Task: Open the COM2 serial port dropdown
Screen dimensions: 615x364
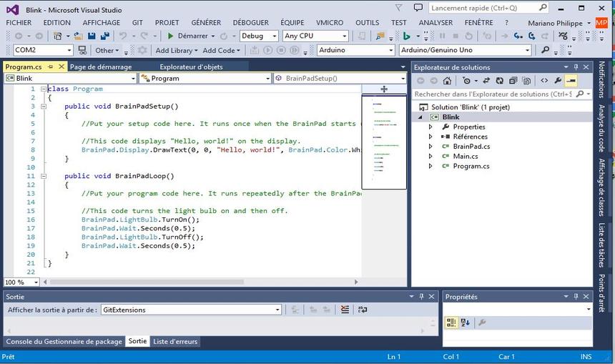Action: (x=69, y=50)
